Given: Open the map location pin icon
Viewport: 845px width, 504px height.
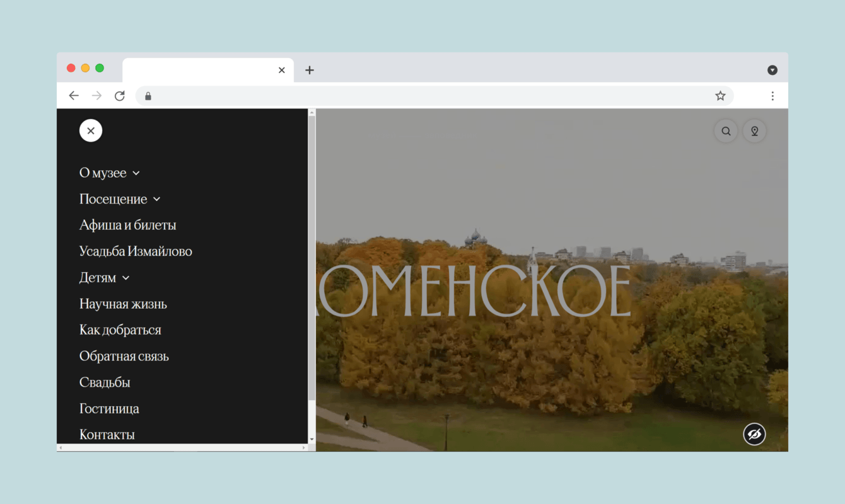Looking at the screenshot, I should 754,131.
